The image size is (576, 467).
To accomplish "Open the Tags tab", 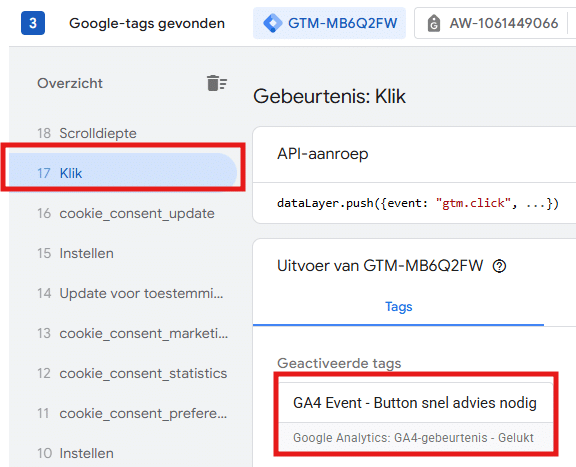I will pyautogui.click(x=398, y=306).
